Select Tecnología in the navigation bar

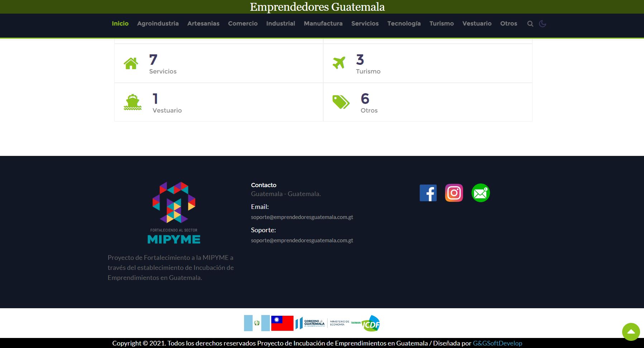404,24
